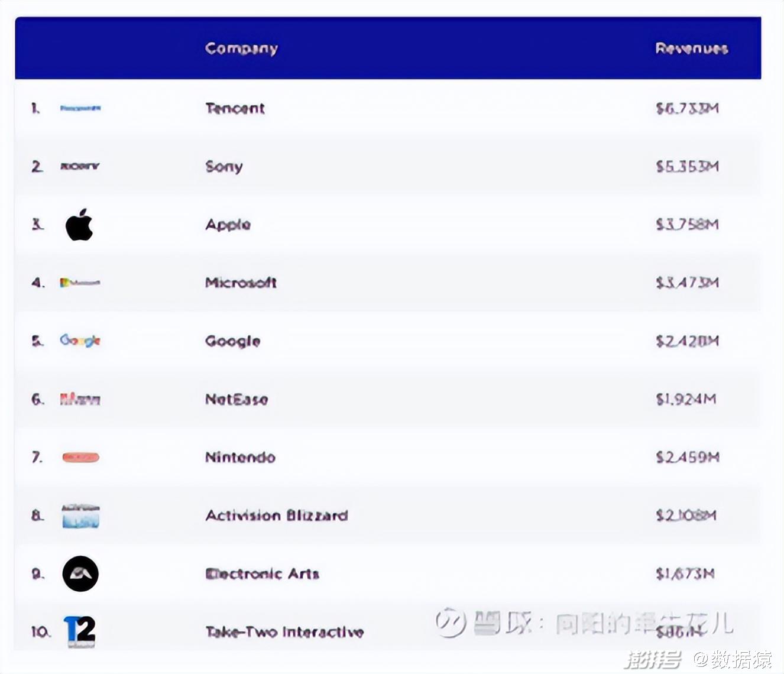Select the revenue value in the NetEase row

pyautogui.click(x=686, y=399)
